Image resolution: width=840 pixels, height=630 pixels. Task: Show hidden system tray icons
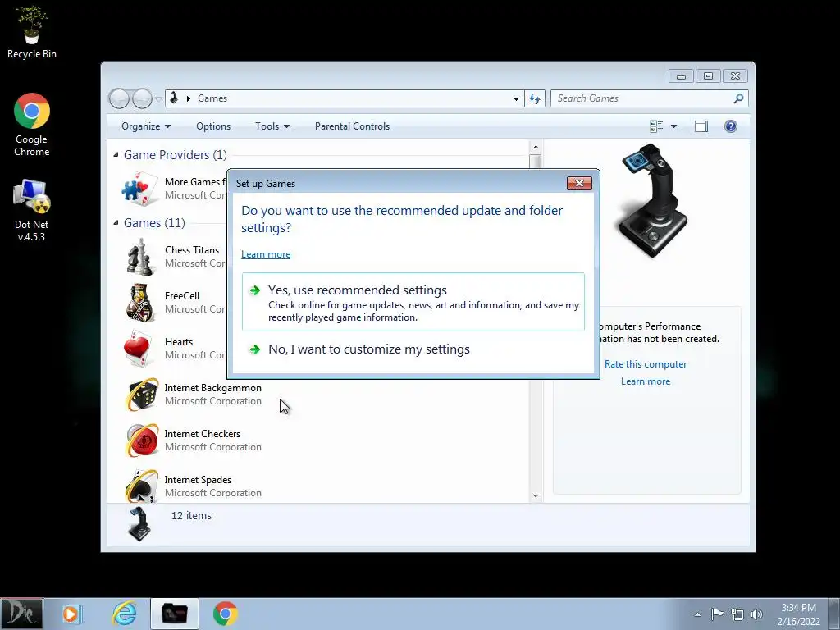coord(697,614)
